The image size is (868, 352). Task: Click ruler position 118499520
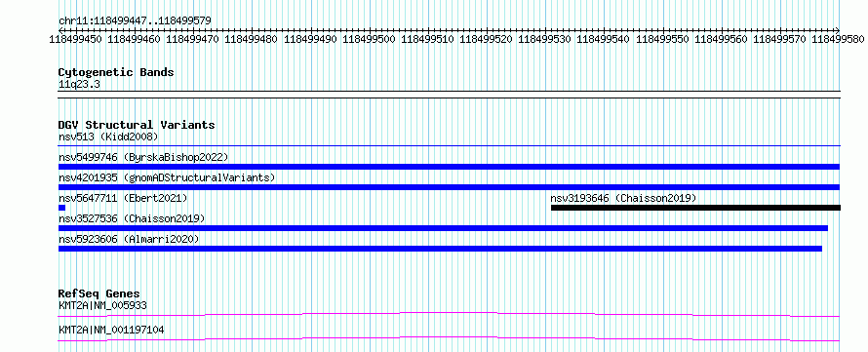(487, 39)
